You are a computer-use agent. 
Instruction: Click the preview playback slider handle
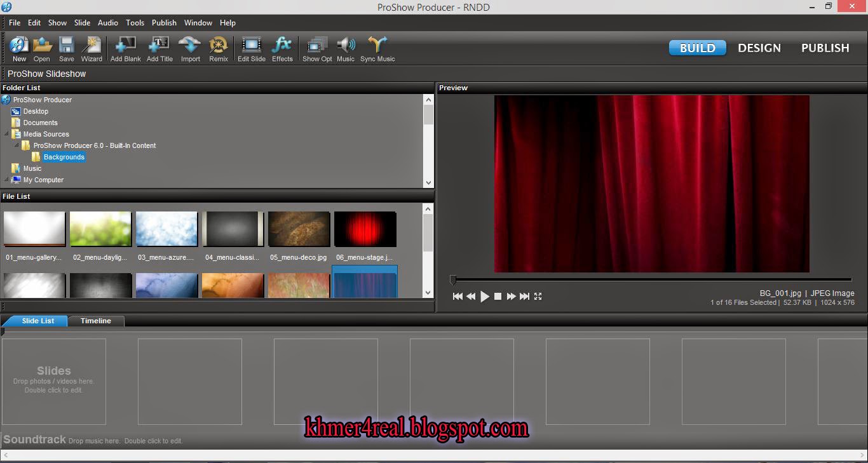tap(454, 279)
